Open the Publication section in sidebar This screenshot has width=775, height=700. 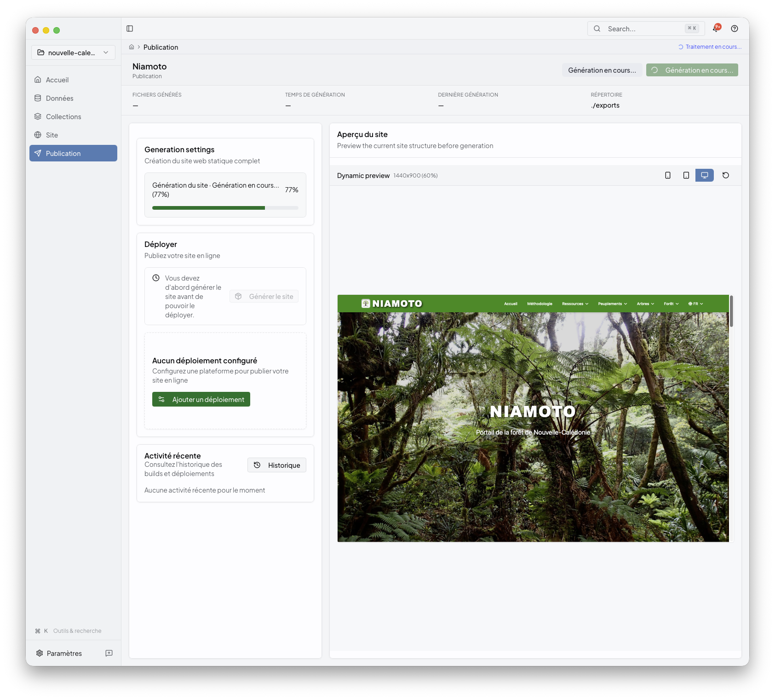pos(63,153)
